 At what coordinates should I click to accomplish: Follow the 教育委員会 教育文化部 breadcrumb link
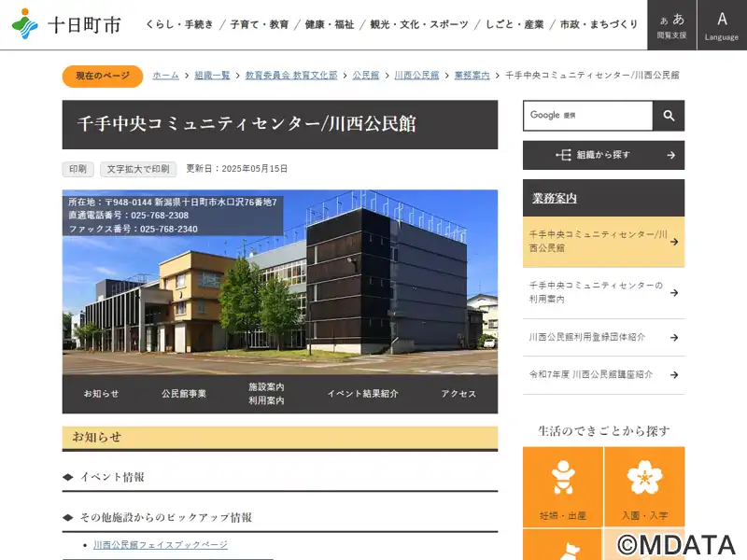tap(291, 76)
